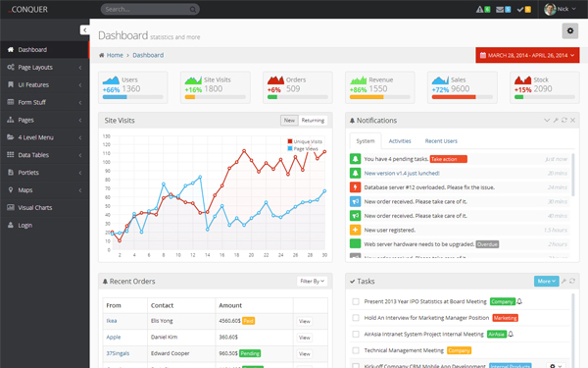Remove the Notifications panel with X icon
Viewport: 588px width, 368px height.
click(x=572, y=120)
